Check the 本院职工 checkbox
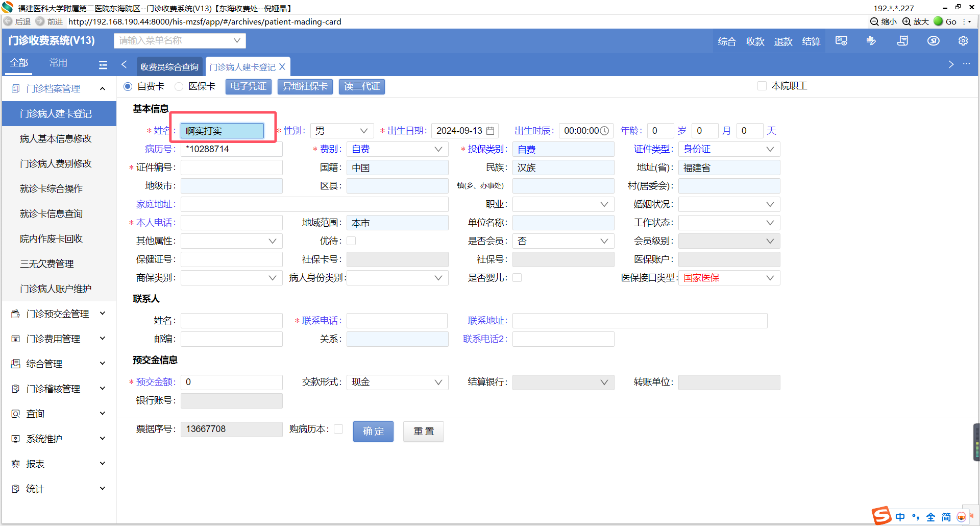The width and height of the screenshot is (980, 526). [762, 86]
